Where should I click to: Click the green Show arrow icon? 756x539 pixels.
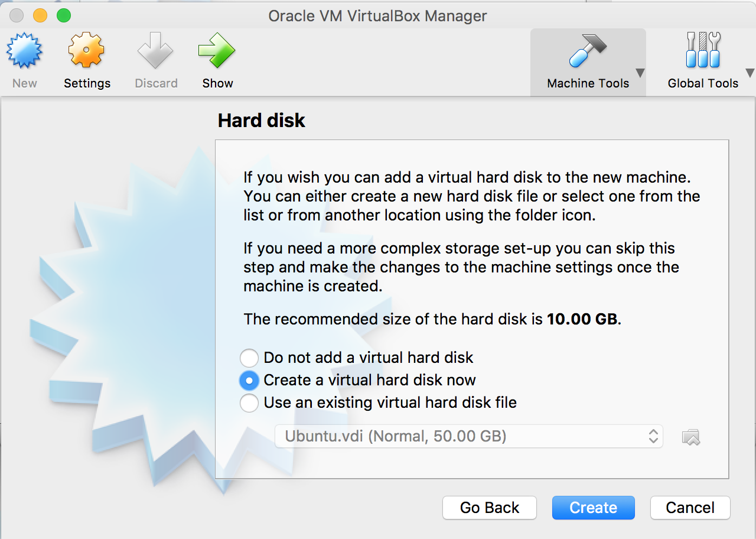217,51
